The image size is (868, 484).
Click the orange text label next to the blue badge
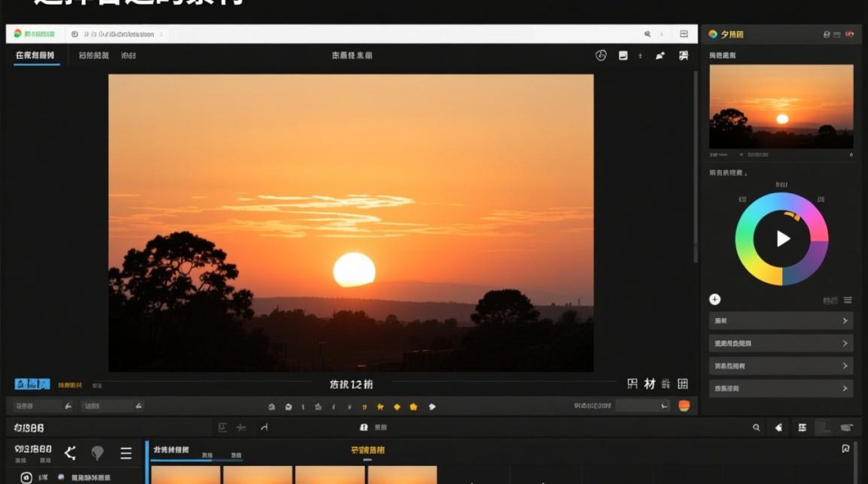coord(70,385)
